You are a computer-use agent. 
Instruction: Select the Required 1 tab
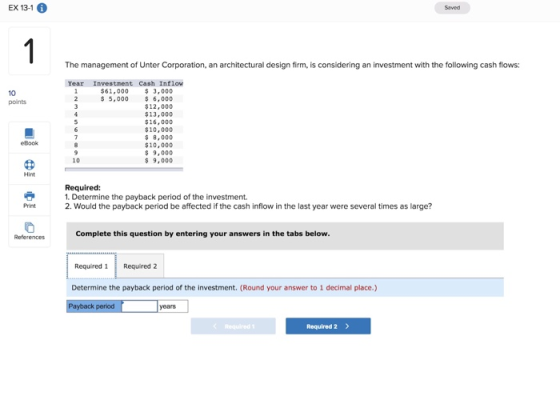tap(91, 266)
